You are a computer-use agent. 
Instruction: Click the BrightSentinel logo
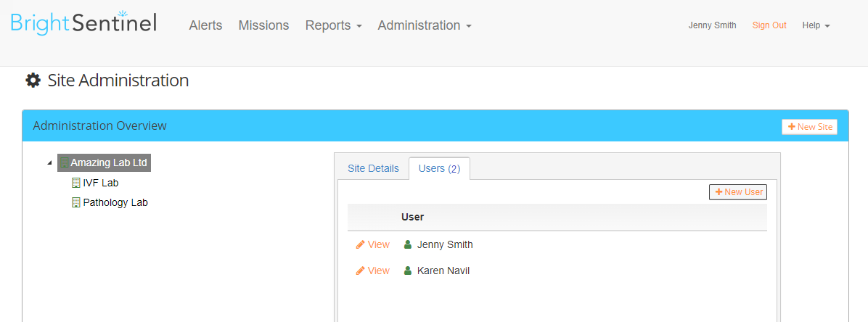tap(83, 22)
